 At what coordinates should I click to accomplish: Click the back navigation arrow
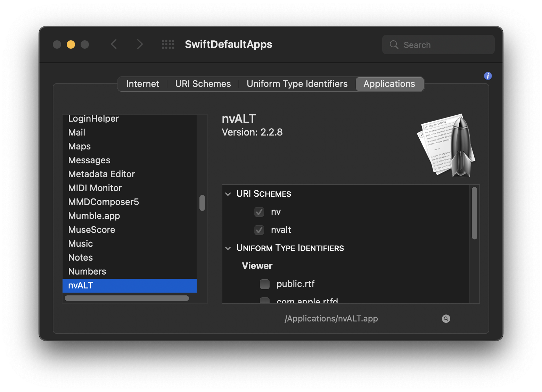tap(114, 44)
